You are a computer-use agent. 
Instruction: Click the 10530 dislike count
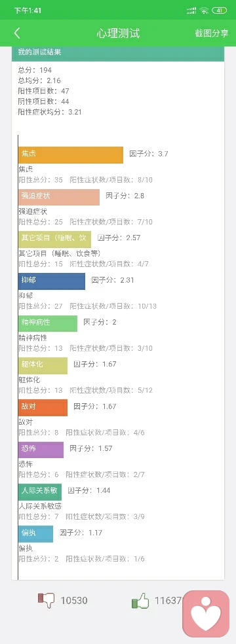point(74,600)
